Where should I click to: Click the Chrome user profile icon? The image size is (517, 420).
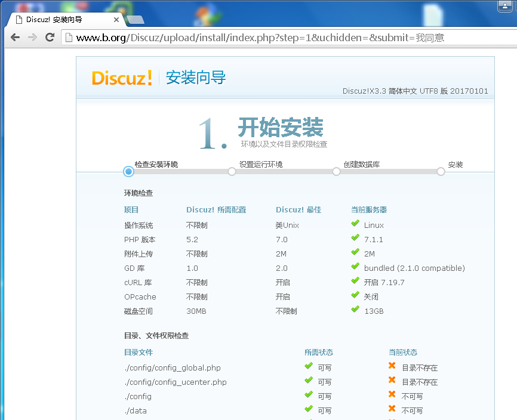pyautogui.click(x=505, y=6)
